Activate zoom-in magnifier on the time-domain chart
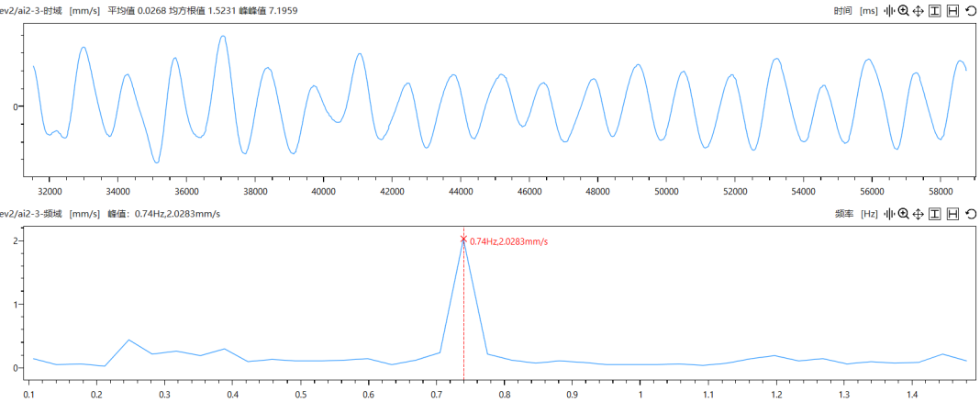 pos(903,10)
